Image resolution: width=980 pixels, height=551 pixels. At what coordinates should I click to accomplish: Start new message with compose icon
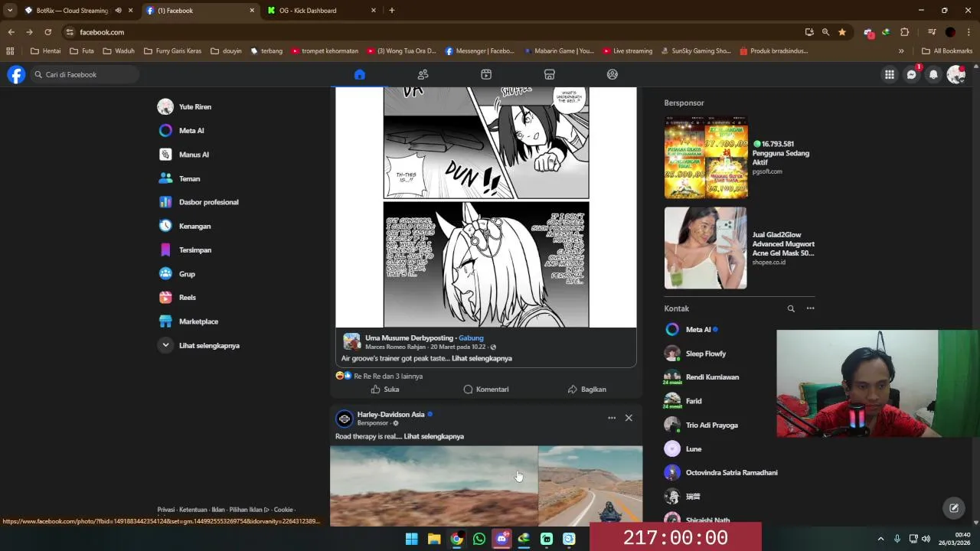(x=954, y=507)
